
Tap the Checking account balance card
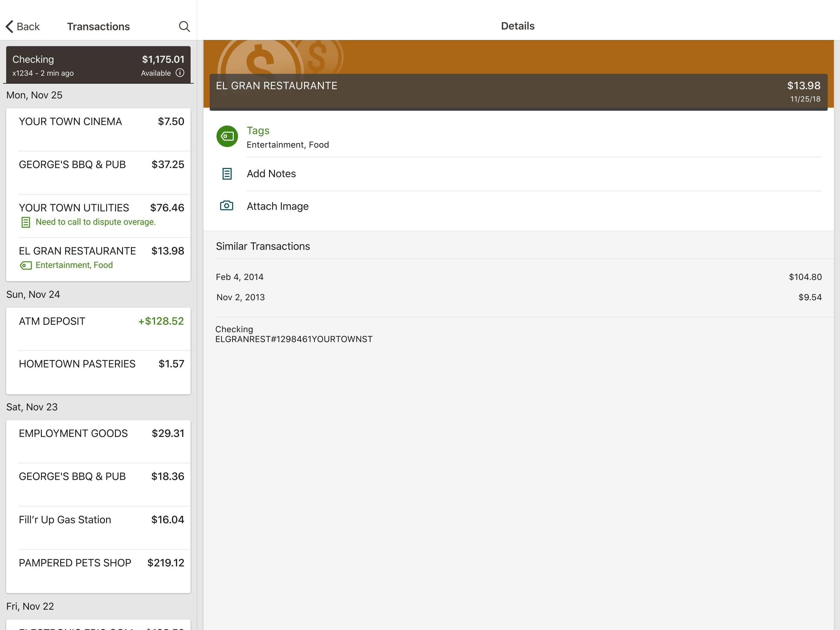(x=98, y=65)
